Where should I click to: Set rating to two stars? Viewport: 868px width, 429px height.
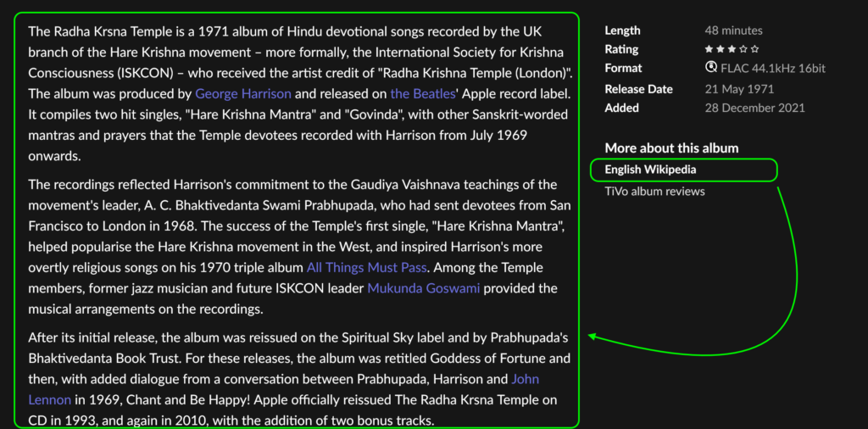point(721,49)
